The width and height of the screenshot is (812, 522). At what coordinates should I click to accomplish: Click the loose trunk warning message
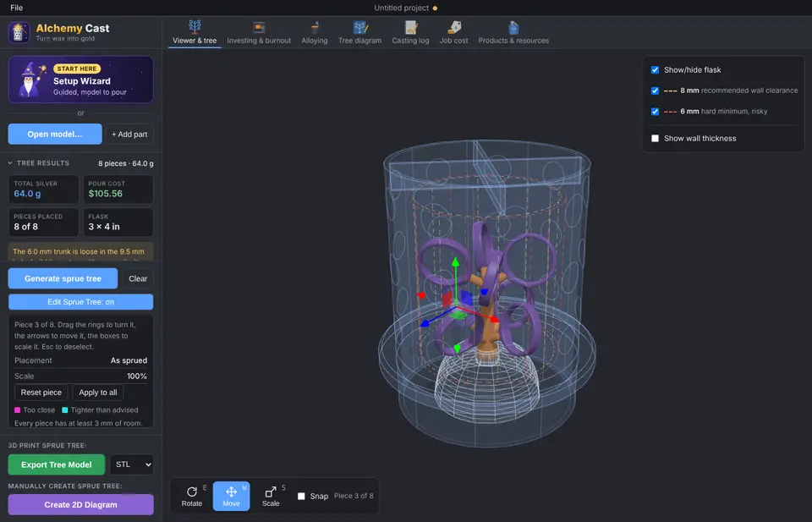coord(81,251)
